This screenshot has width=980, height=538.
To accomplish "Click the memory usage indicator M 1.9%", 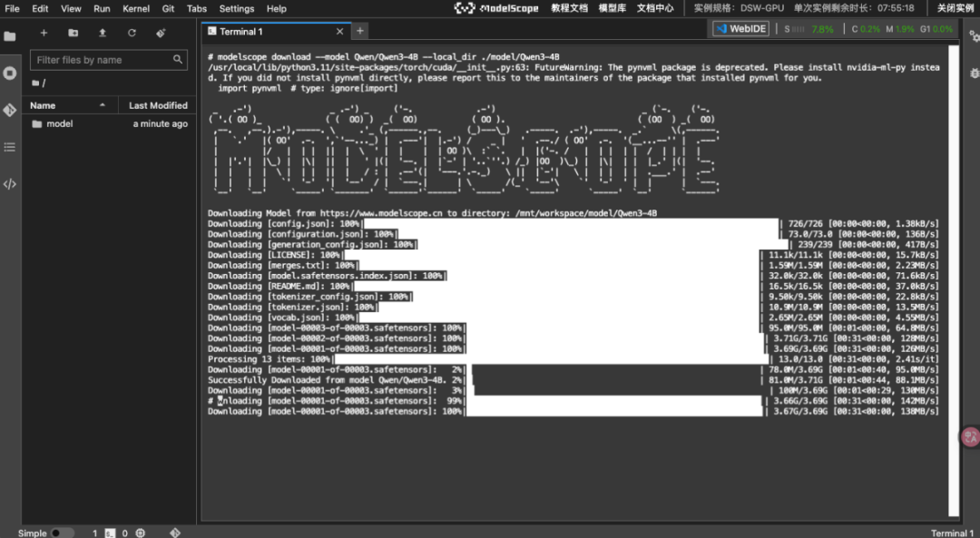I will (x=900, y=29).
